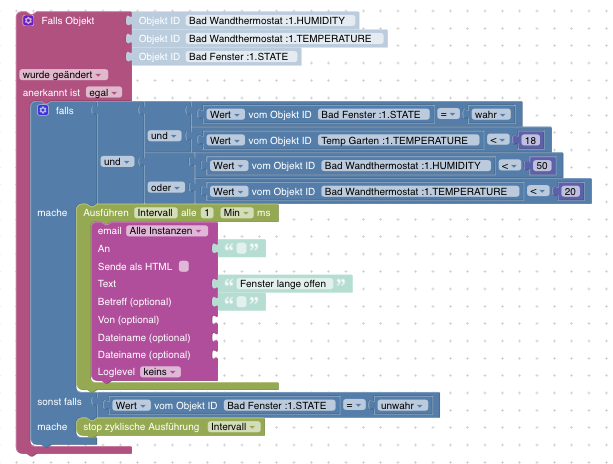Open equals operator dropdown before 'unwahr'
Viewport: 613px width, 464px height.
(354, 405)
